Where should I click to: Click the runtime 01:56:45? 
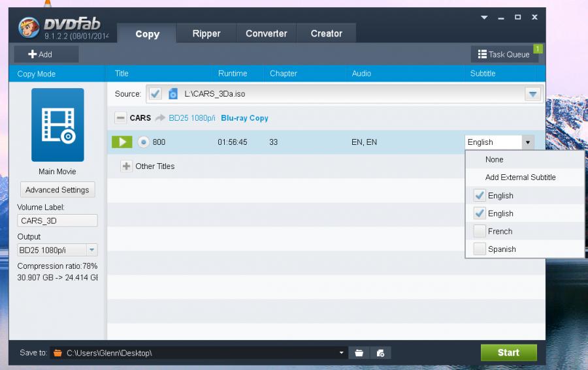232,142
